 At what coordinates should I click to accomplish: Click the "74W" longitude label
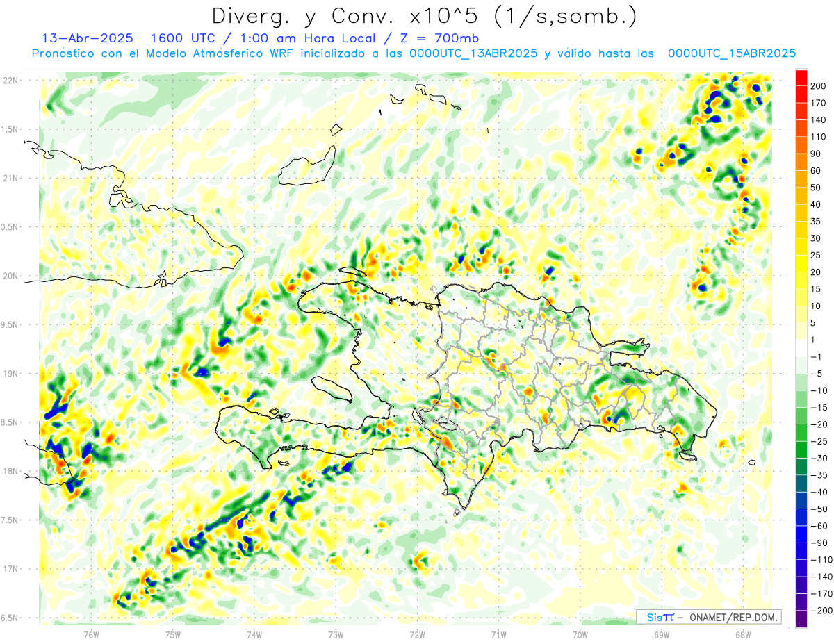coord(254,634)
